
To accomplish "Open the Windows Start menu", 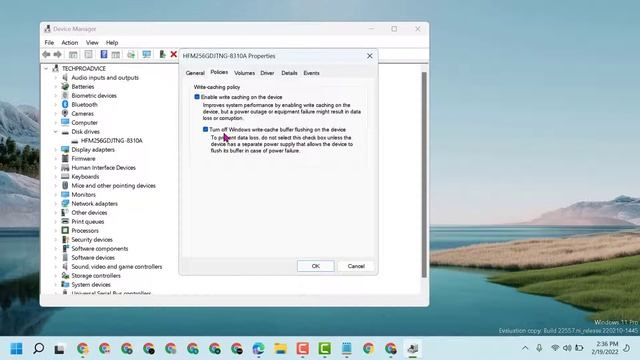I will [x=16, y=349].
